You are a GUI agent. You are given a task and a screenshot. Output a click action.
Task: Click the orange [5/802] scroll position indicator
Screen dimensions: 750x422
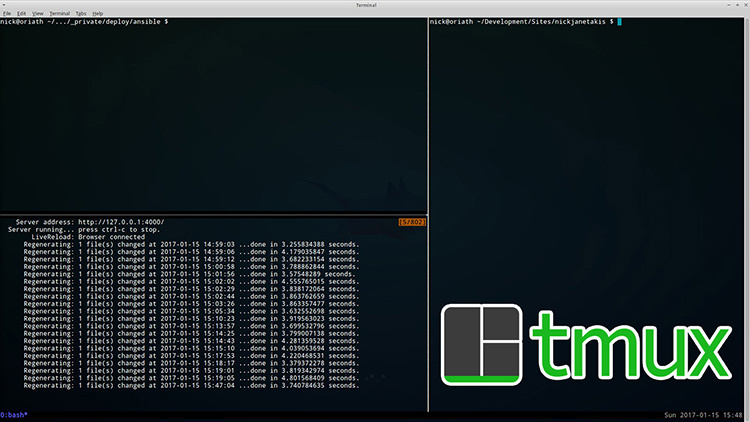pyautogui.click(x=412, y=222)
